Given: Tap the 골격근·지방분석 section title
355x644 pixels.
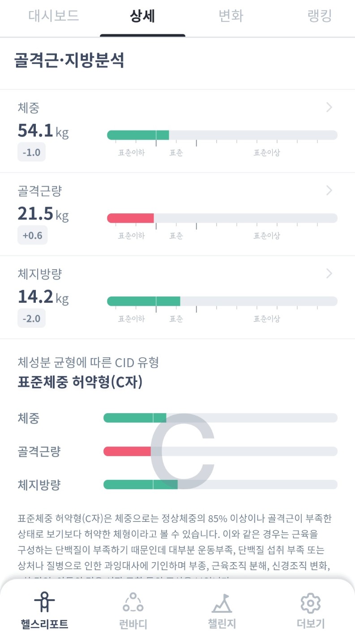Looking at the screenshot, I should click(x=69, y=61).
